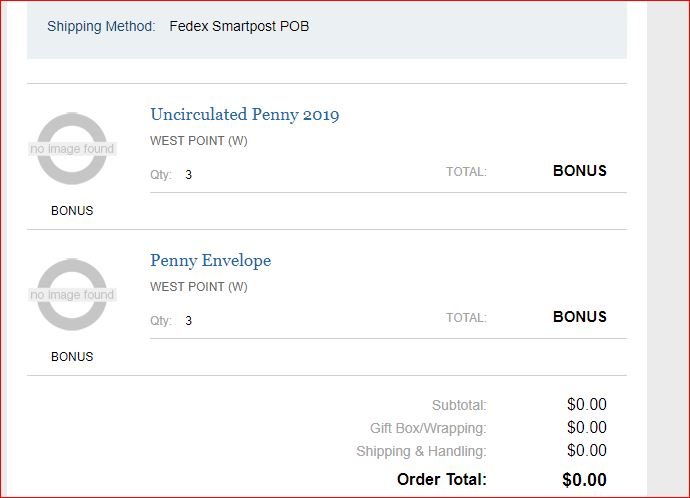
Task: Click the Shipping & Handling $0.00 amount
Action: tap(586, 451)
